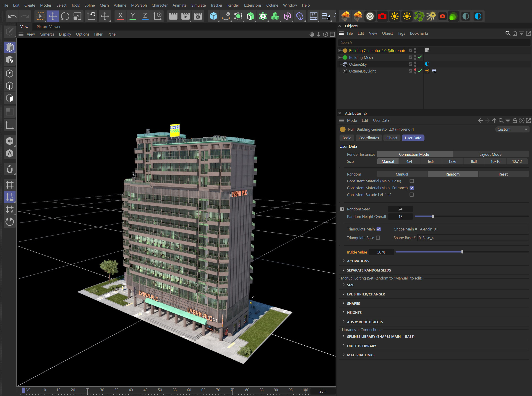Click the Reset button for Random settings
The height and width of the screenshot is (396, 532).
(x=503, y=174)
